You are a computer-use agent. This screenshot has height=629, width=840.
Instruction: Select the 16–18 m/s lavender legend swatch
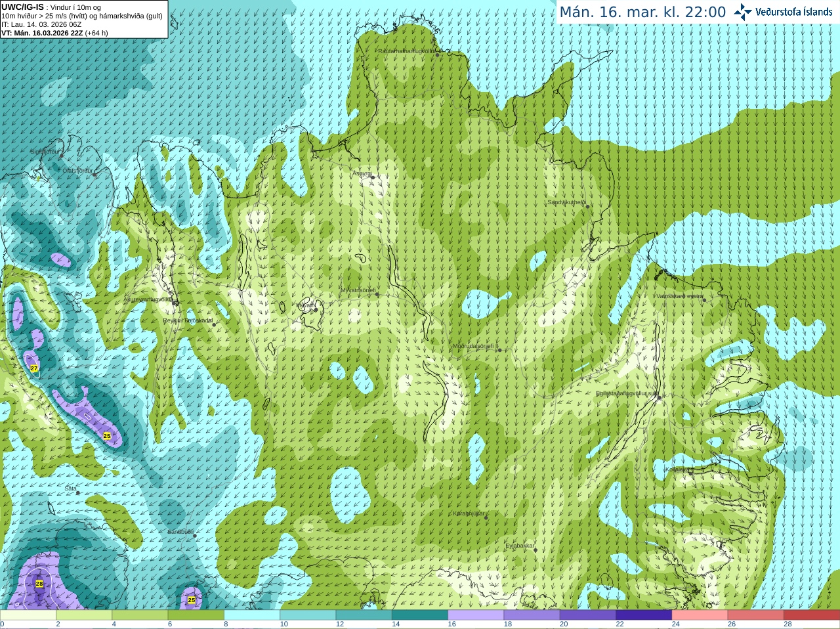pos(476,615)
